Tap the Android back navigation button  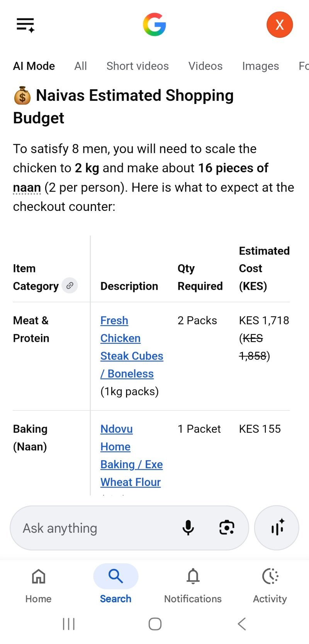point(242,624)
